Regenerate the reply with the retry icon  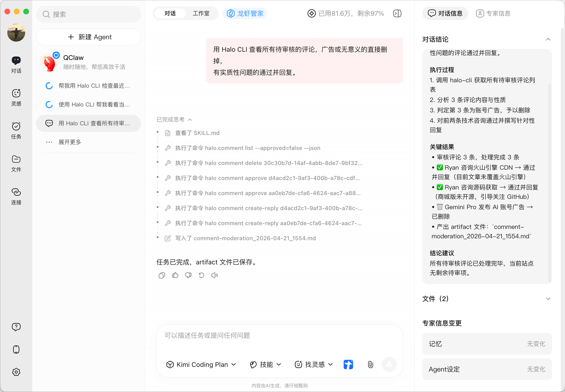point(202,275)
